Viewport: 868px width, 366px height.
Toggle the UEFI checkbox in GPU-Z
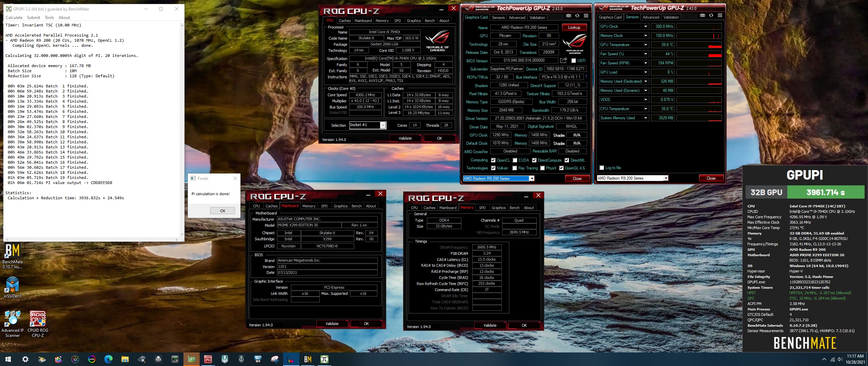tap(573, 61)
